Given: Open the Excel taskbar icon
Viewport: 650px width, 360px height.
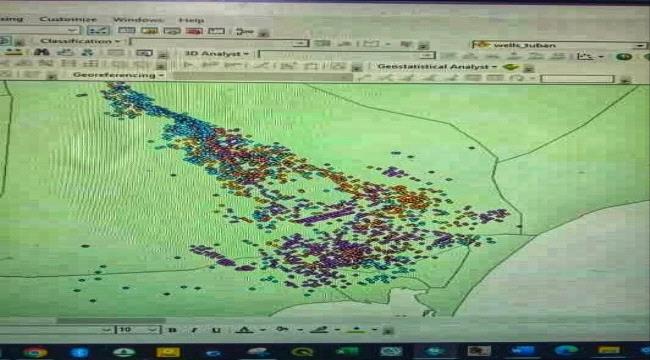Looking at the screenshot, I should (347, 352).
